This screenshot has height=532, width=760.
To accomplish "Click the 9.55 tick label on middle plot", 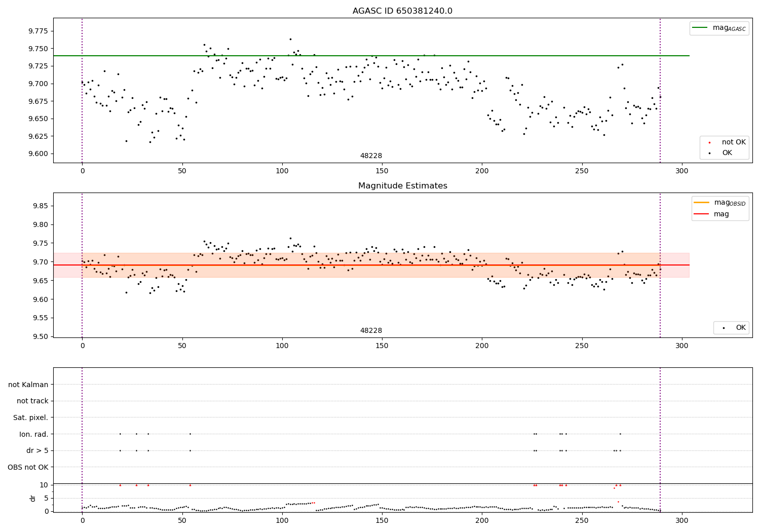I will [40, 318].
